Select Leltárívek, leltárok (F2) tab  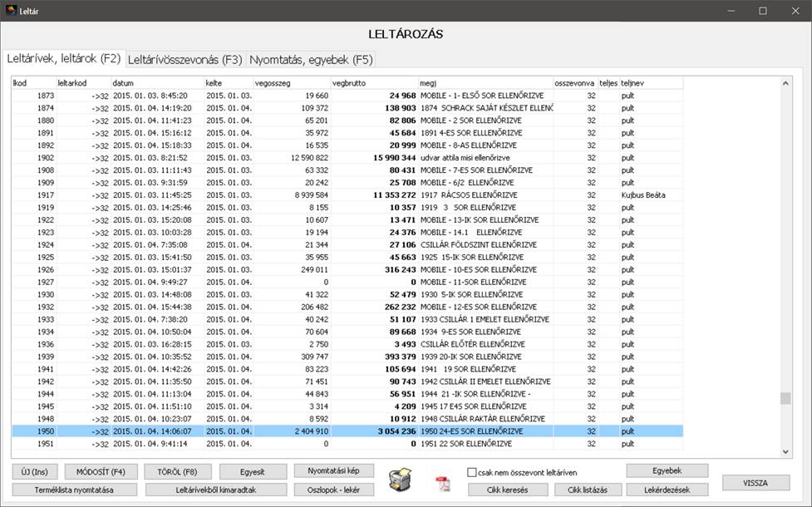point(64,59)
